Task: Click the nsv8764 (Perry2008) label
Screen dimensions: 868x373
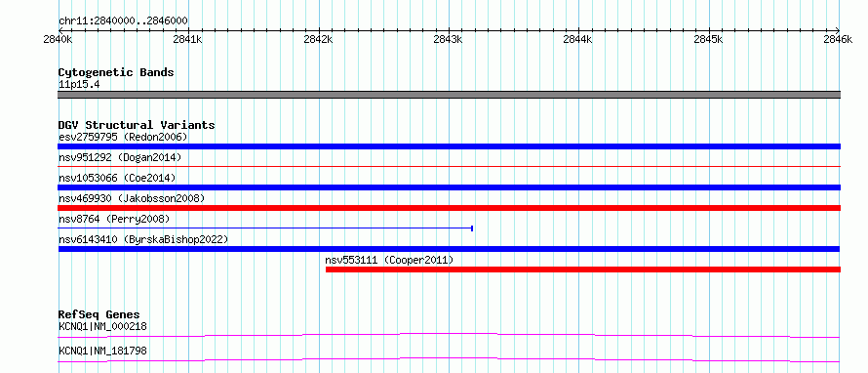Action: [x=114, y=219]
